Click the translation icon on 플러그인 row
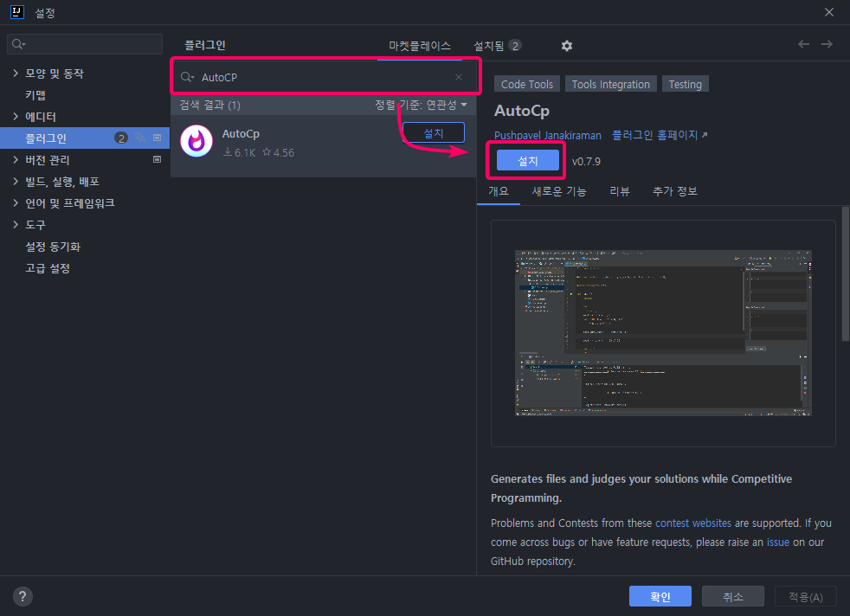The width and height of the screenshot is (850, 616). pyautogui.click(x=140, y=138)
